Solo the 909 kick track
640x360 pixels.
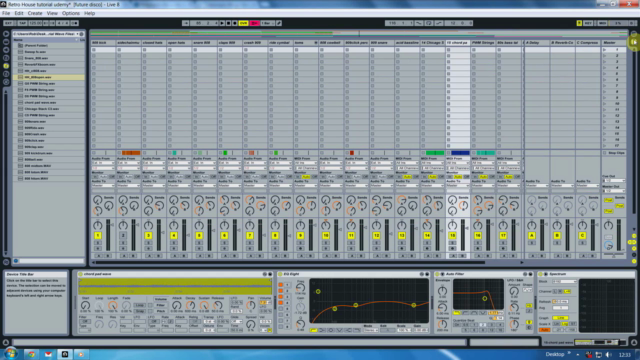click(x=98, y=242)
